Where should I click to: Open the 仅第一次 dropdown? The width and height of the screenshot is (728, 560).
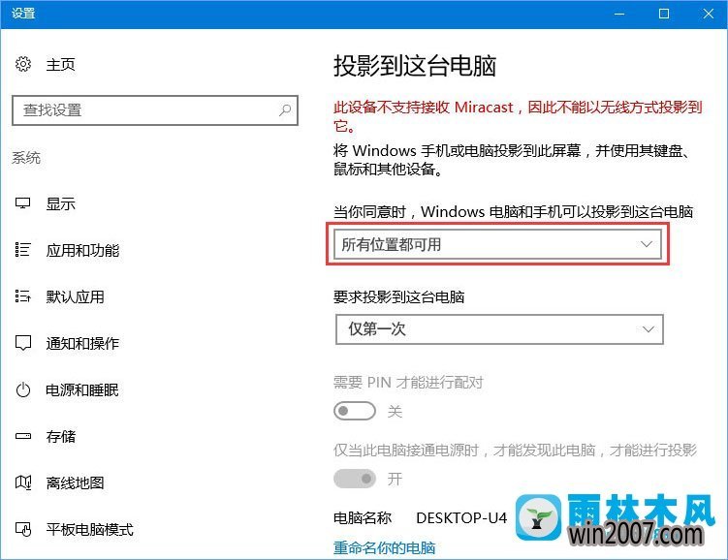point(499,329)
